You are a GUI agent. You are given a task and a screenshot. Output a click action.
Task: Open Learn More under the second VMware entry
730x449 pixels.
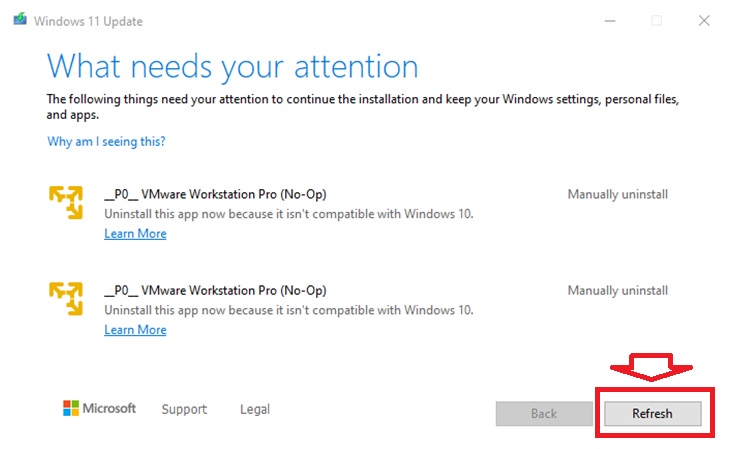point(135,330)
